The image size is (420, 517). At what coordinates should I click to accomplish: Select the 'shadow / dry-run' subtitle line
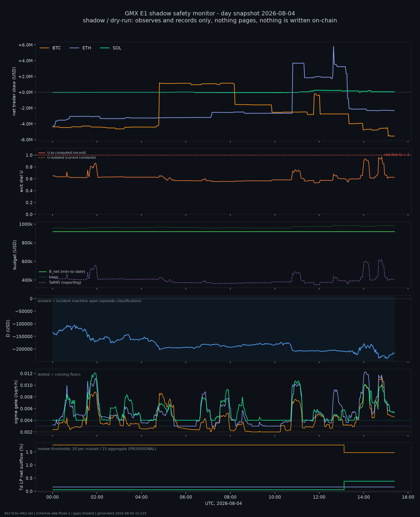(210, 20)
